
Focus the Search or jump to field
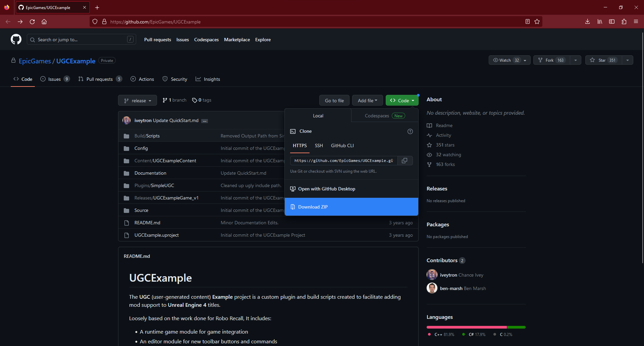[82, 39]
